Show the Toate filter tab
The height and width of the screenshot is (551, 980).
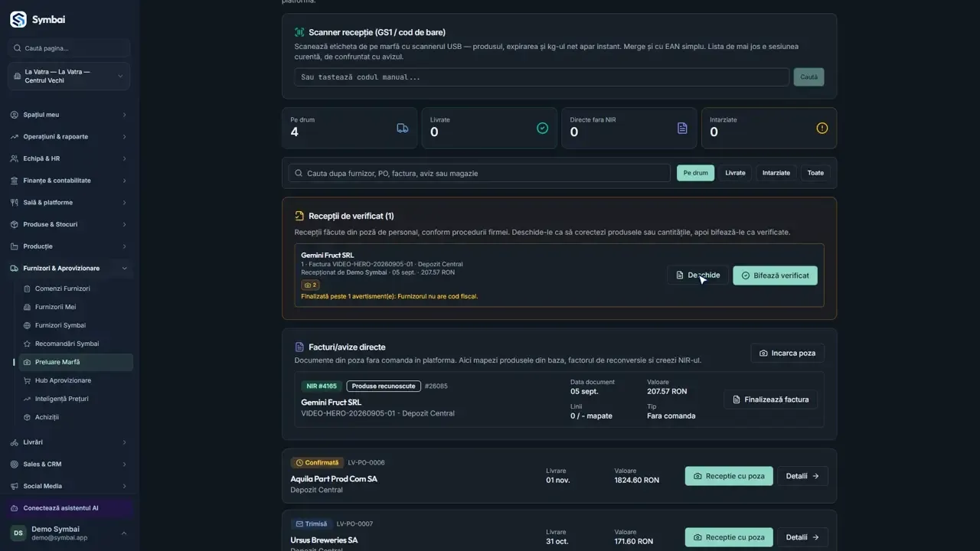click(x=816, y=173)
